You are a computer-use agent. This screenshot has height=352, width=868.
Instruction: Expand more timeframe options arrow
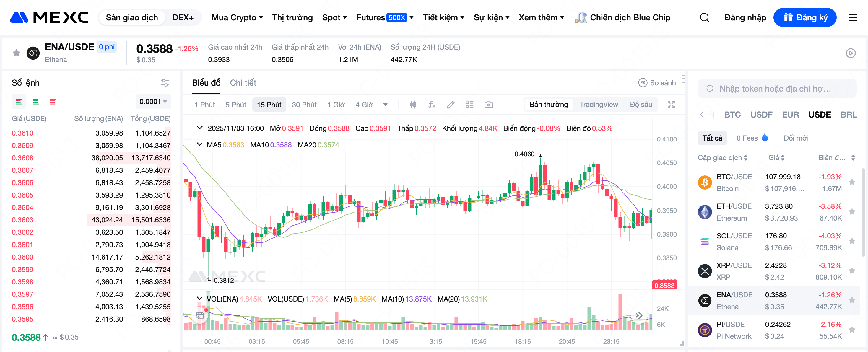coord(385,105)
